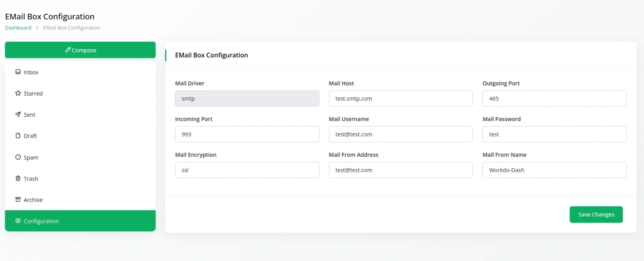Image resolution: width=644 pixels, height=261 pixels.
Task: Select the Incoming Port input
Action: 247,134
